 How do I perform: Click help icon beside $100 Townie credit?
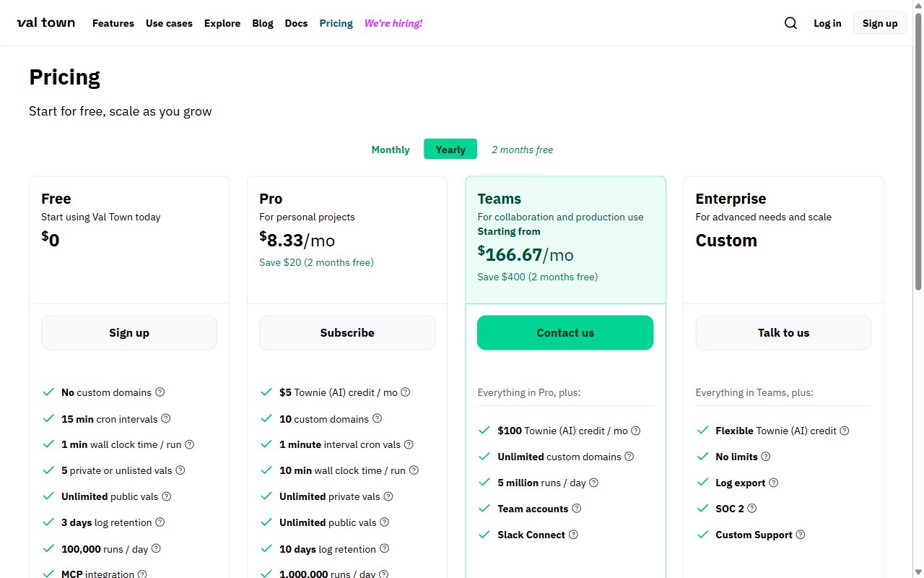point(636,431)
